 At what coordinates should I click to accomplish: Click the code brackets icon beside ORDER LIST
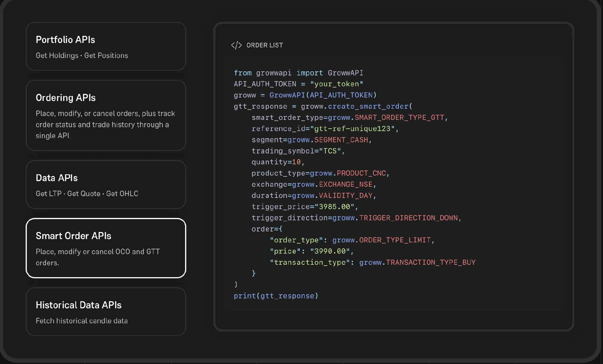coord(236,45)
